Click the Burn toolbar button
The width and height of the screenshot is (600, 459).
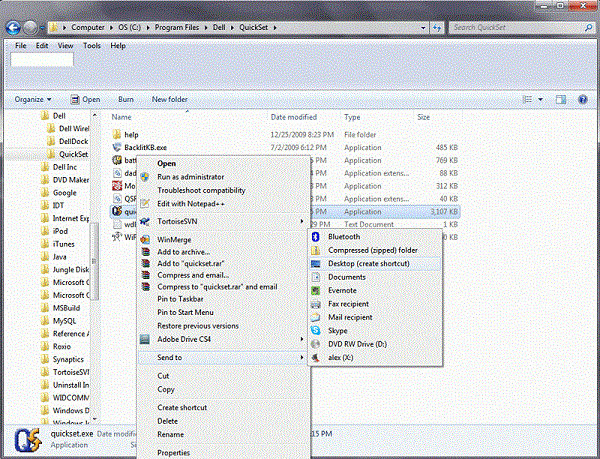(126, 100)
